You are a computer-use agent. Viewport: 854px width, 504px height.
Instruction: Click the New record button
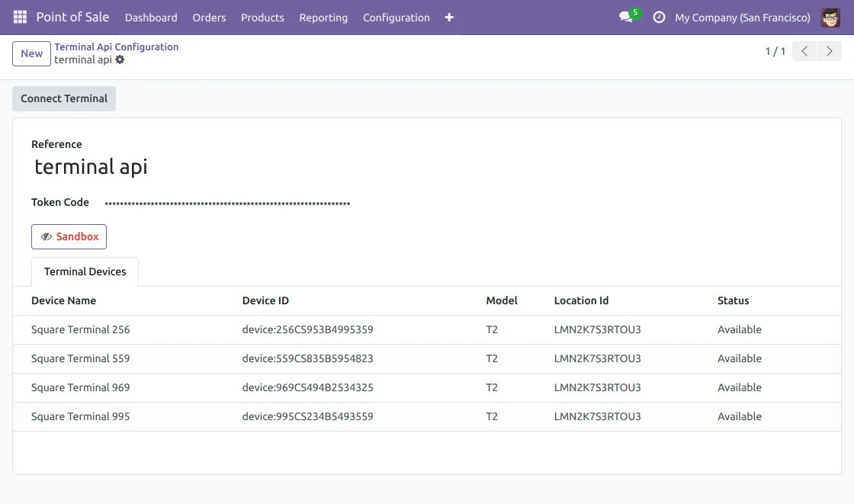tap(31, 53)
